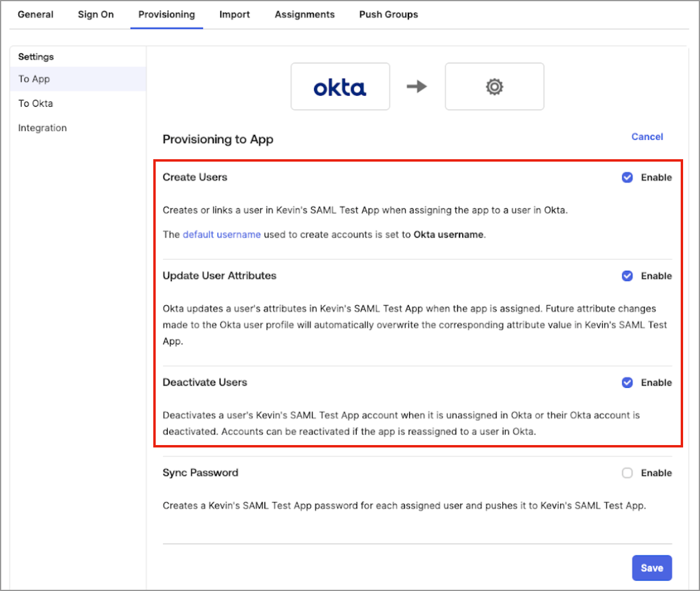The image size is (700, 591).
Task: Open the Import tab
Action: tap(234, 14)
